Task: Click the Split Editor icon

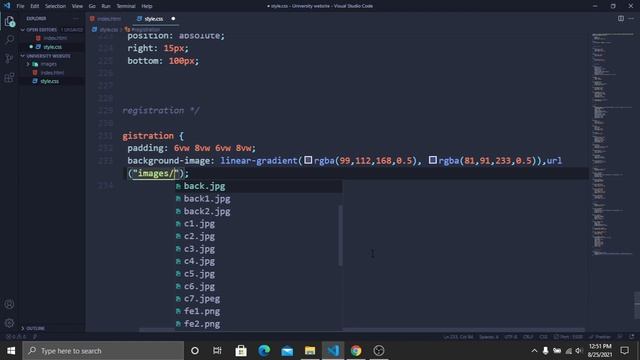Action: click(620, 18)
